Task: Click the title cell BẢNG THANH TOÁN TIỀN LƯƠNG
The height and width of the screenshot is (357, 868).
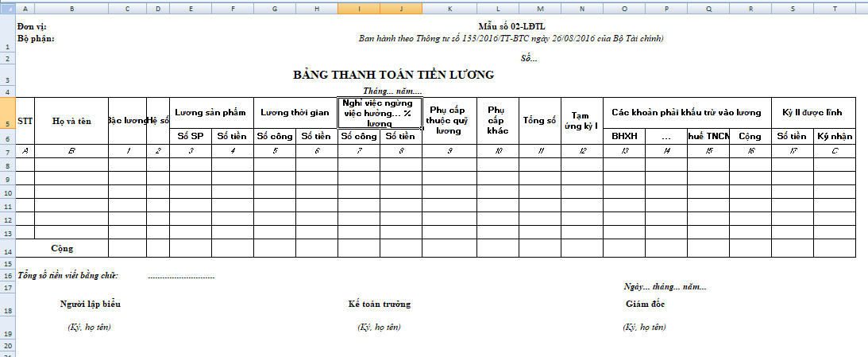Action: click(x=393, y=76)
